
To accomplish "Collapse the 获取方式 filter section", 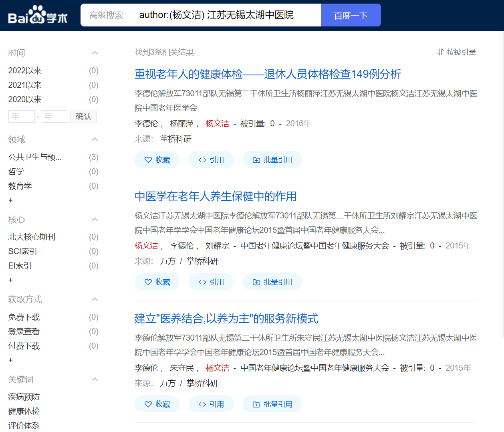I will pyautogui.click(x=95, y=299).
